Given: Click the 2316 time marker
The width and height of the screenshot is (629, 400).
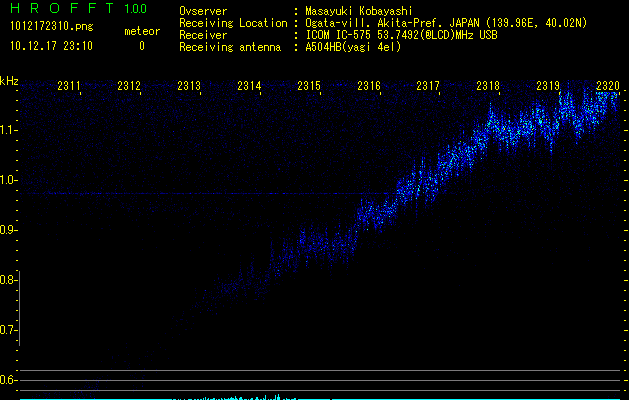Looking at the screenshot, I should point(369,85).
